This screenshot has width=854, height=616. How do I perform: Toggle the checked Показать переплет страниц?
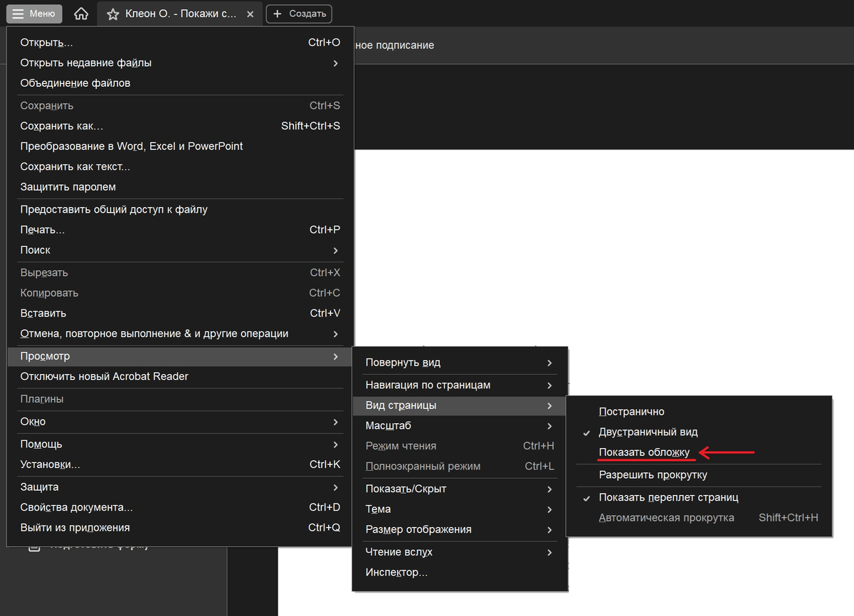pos(699,497)
